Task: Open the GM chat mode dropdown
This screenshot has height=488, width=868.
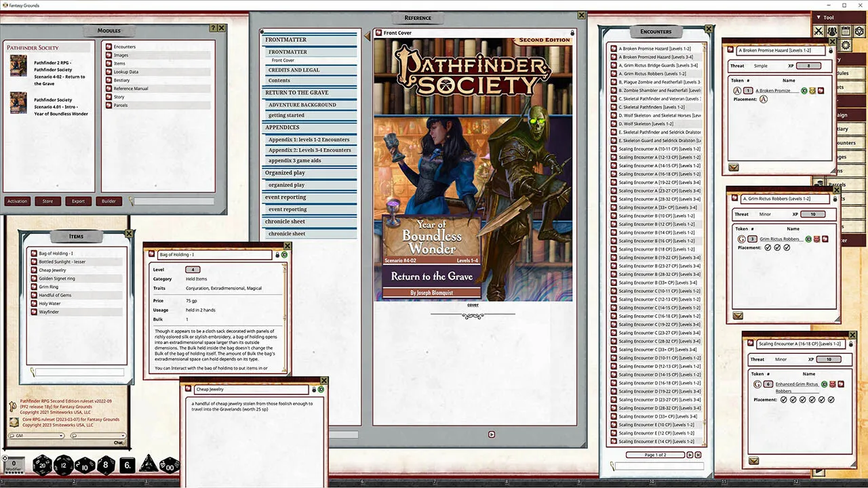Action: point(37,436)
